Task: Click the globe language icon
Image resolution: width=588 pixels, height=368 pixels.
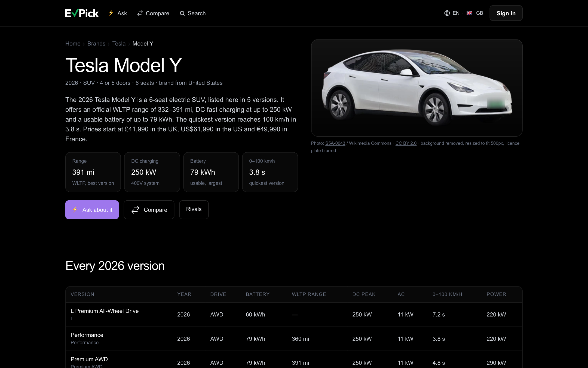Action: pos(447,13)
